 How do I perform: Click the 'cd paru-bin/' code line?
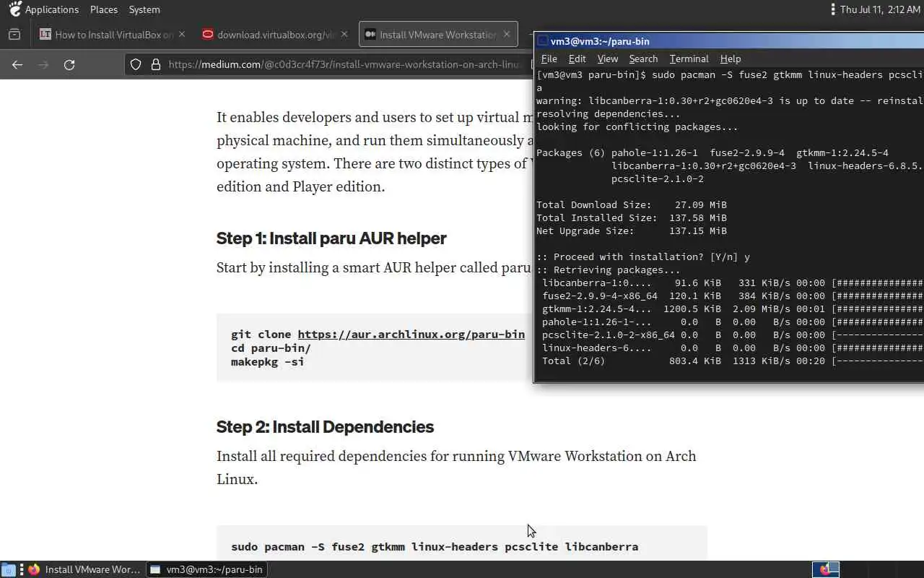271,348
